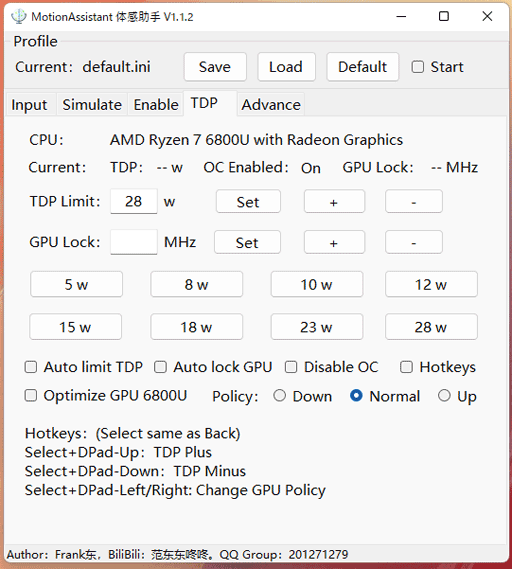Open the Simulate tab
512x569 pixels.
pos(92,105)
